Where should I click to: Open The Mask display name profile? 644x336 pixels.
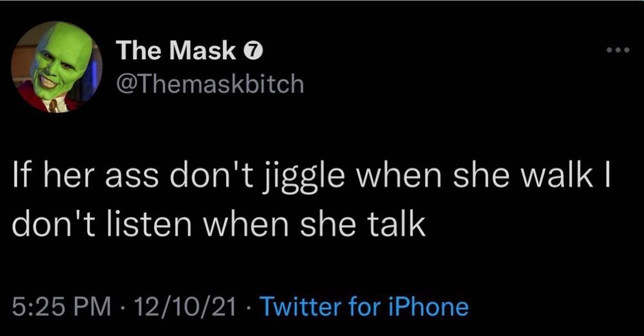coord(176,51)
